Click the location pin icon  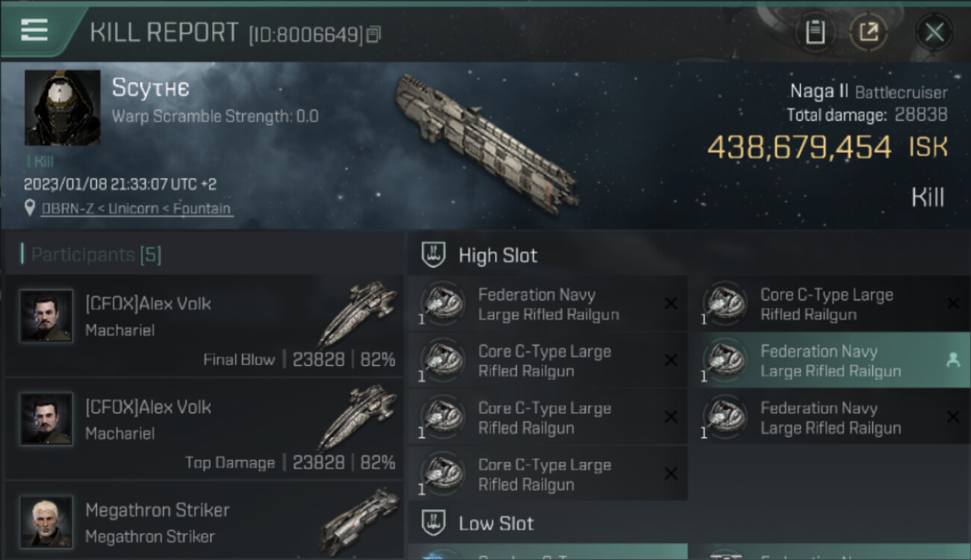(30, 208)
